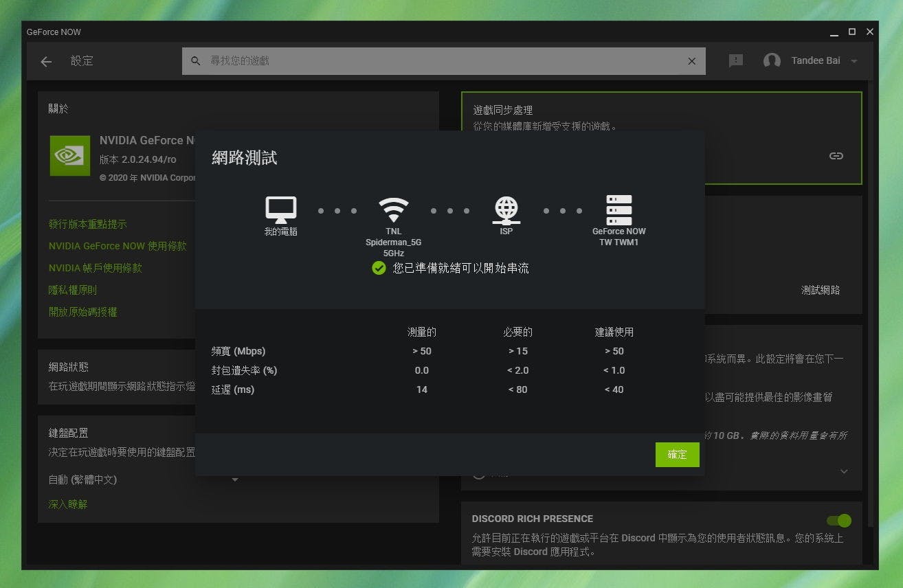Click the 測量的 column header
Viewport: 903px width, 588px height.
pyautogui.click(x=422, y=332)
